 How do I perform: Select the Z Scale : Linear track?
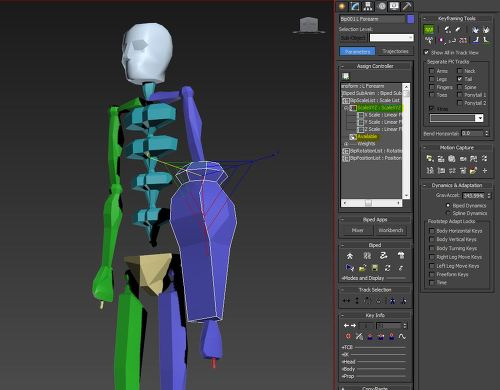click(x=383, y=129)
